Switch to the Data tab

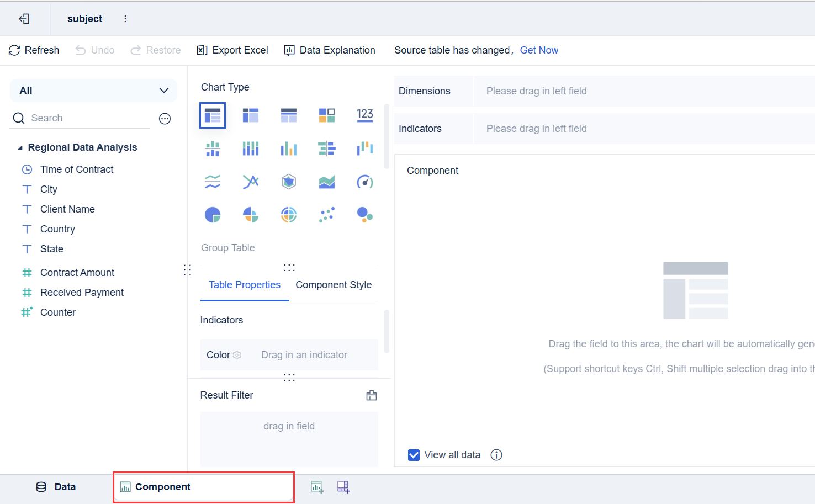tap(56, 487)
